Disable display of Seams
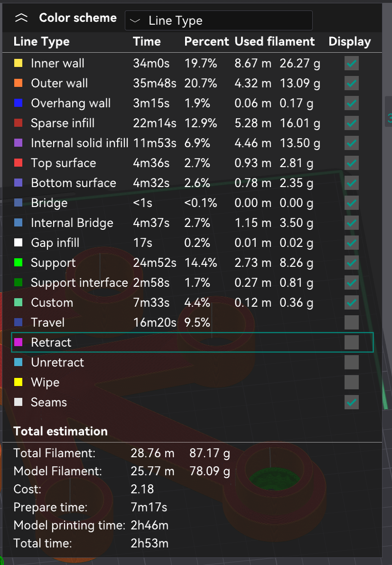 351,402
